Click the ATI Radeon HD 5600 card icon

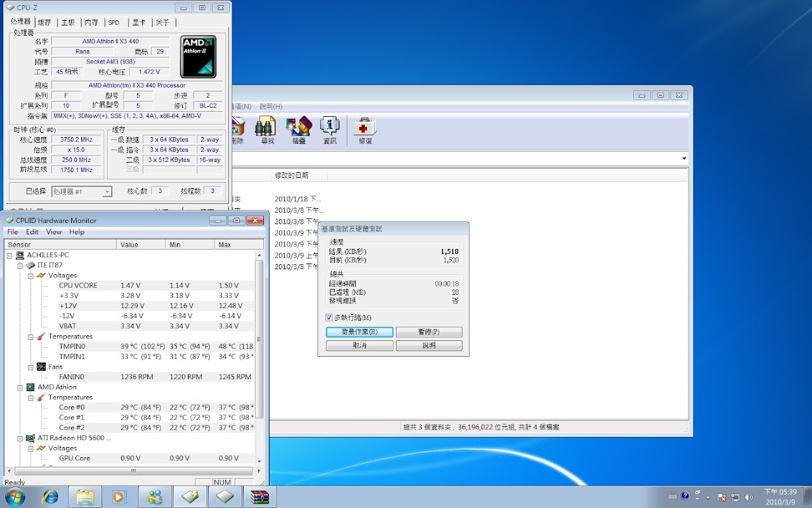(x=30, y=438)
